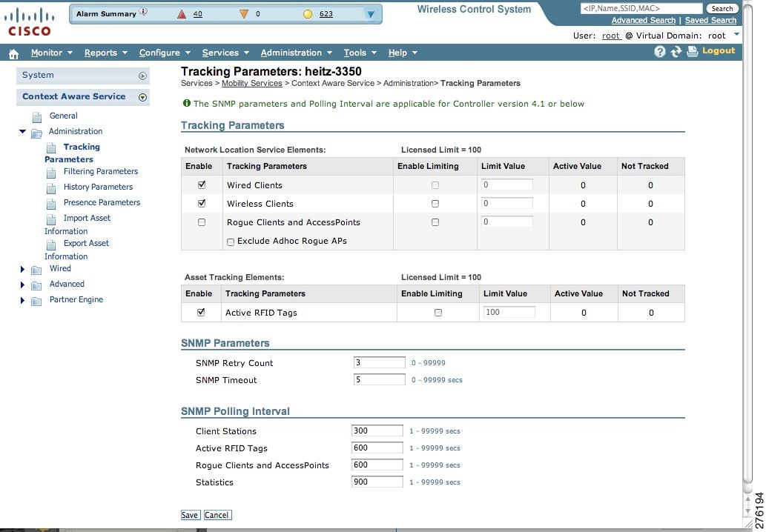Open the Monitor menu
Viewport: 766px width, 532px height.
(x=51, y=53)
